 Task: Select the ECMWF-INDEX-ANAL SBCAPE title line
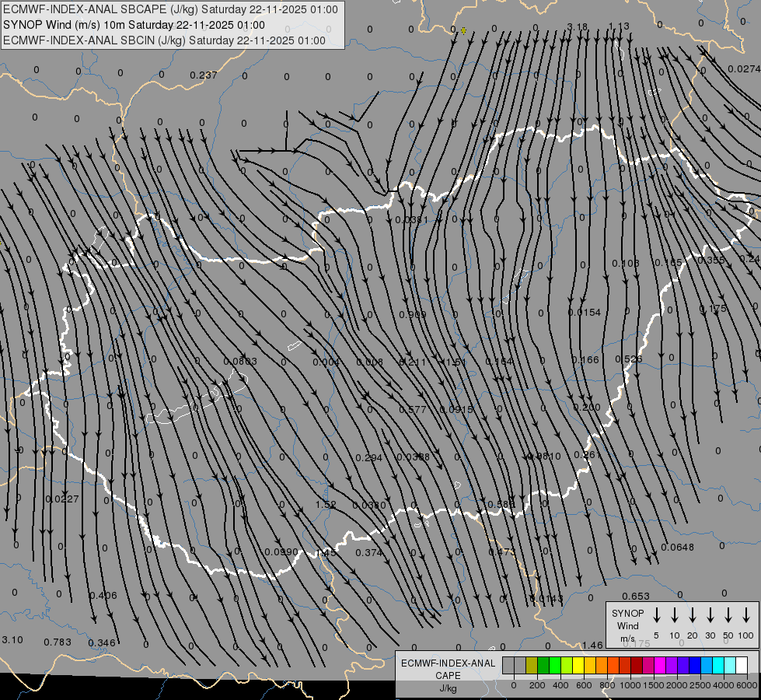coord(171,9)
